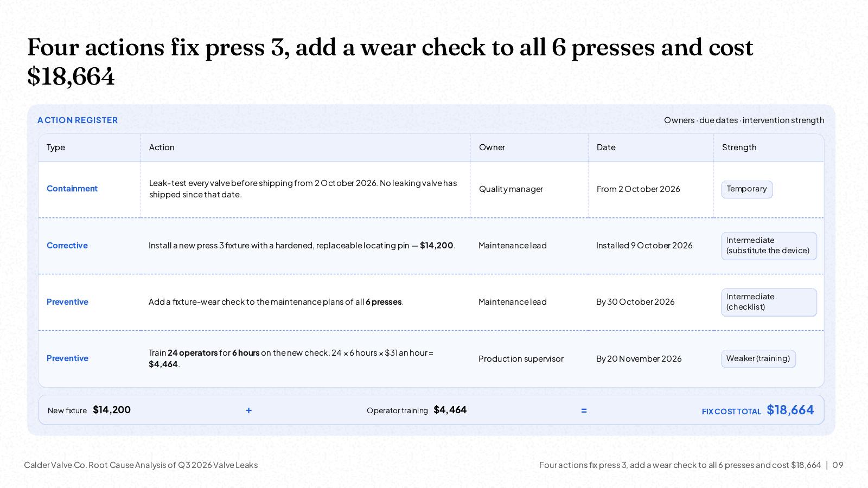Select the ACTION REGISTER heading
Screen dimensions: 868x488
click(x=78, y=120)
